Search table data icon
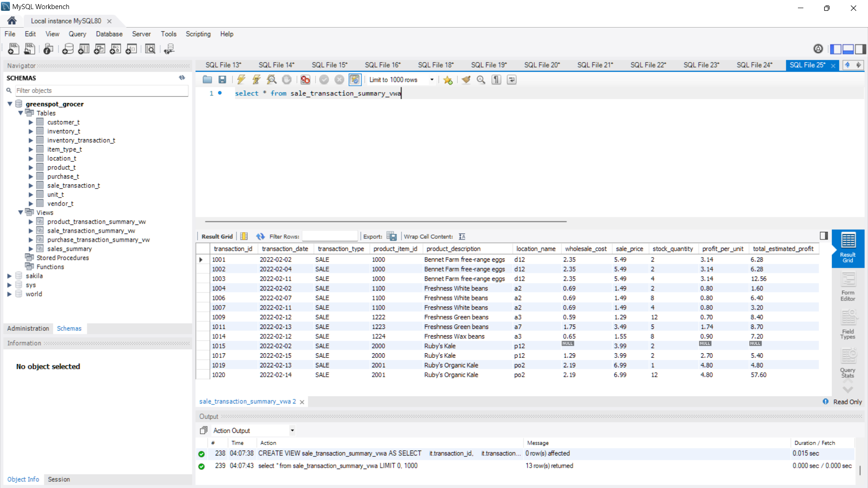The width and height of the screenshot is (868, 488). pyautogui.click(x=150, y=49)
